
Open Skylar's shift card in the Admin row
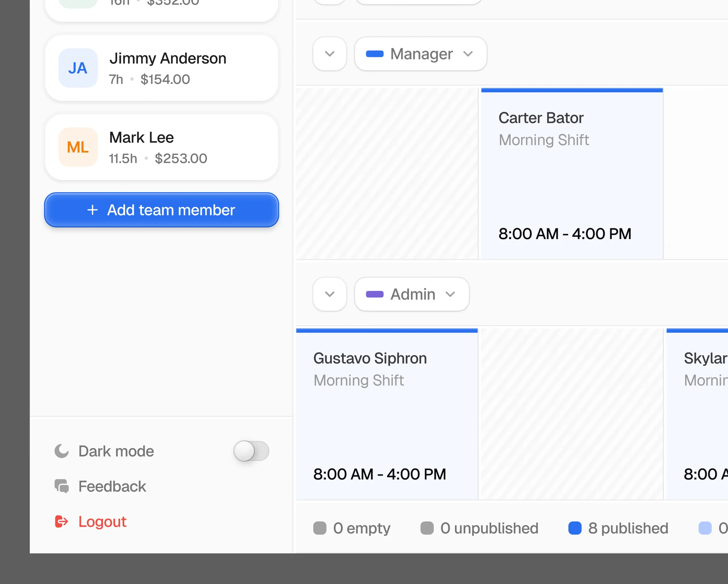pos(697,414)
